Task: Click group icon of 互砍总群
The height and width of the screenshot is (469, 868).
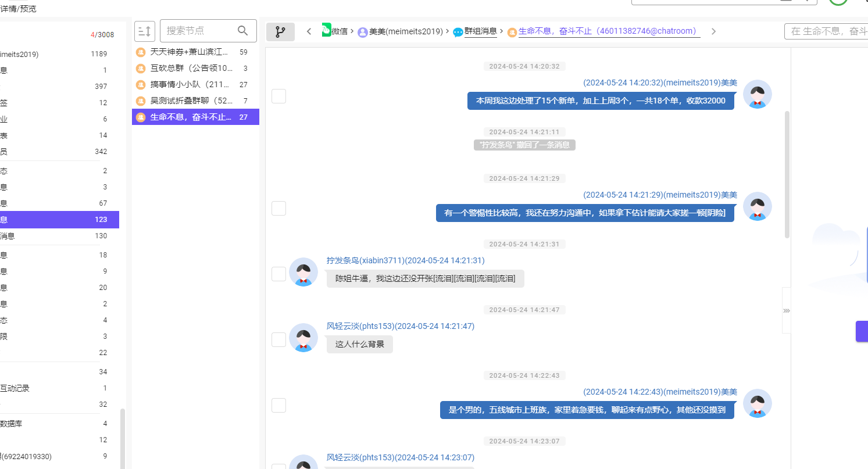Action: coord(140,69)
